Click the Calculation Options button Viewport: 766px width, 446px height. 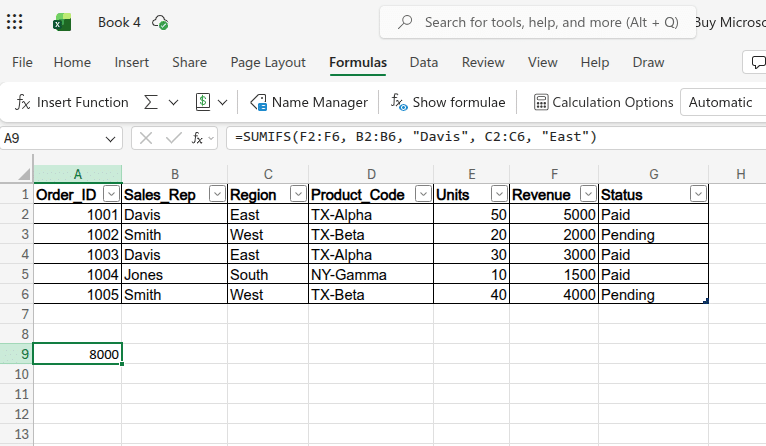pyautogui.click(x=603, y=102)
